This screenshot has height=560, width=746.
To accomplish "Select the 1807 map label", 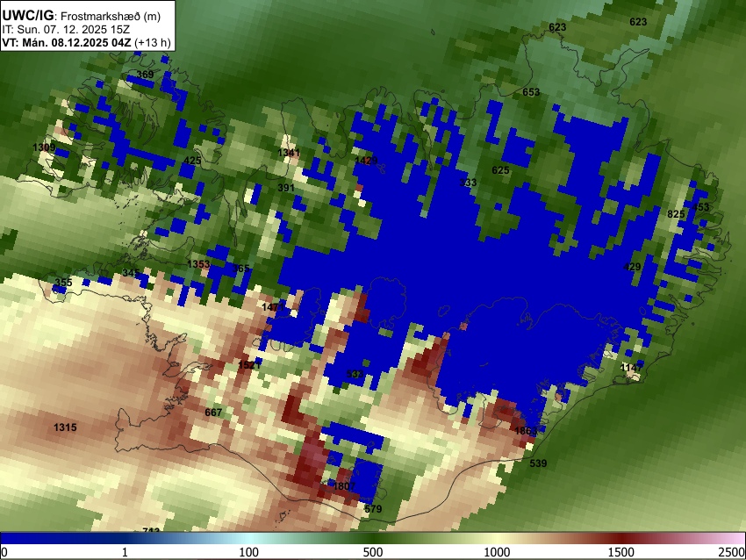I will pos(344,486).
